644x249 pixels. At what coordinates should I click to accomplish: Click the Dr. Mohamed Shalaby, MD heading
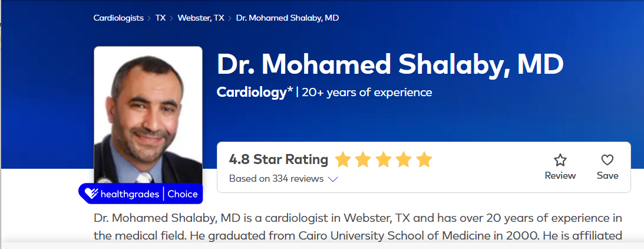click(390, 64)
